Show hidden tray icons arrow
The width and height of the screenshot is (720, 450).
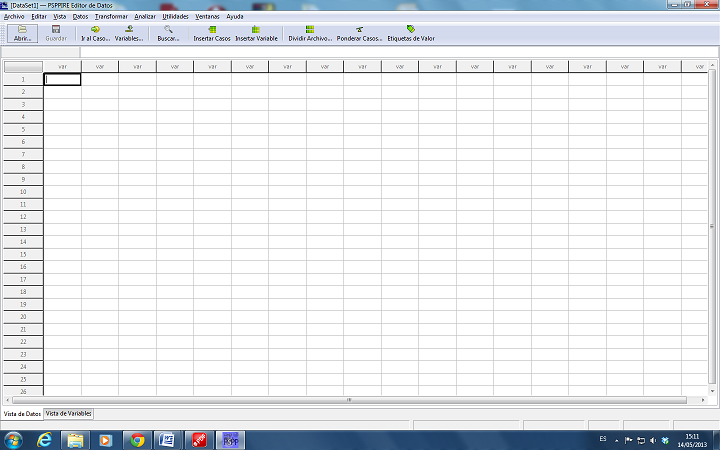click(617, 440)
